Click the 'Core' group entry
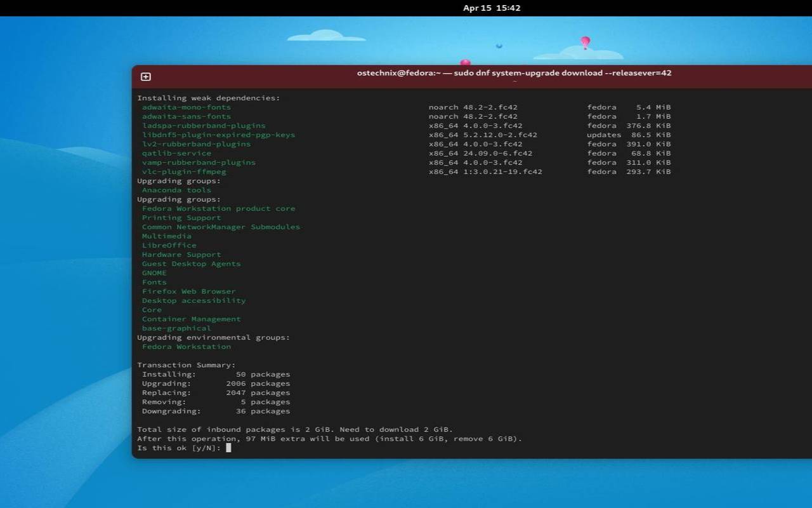The width and height of the screenshot is (812, 508). (152, 310)
